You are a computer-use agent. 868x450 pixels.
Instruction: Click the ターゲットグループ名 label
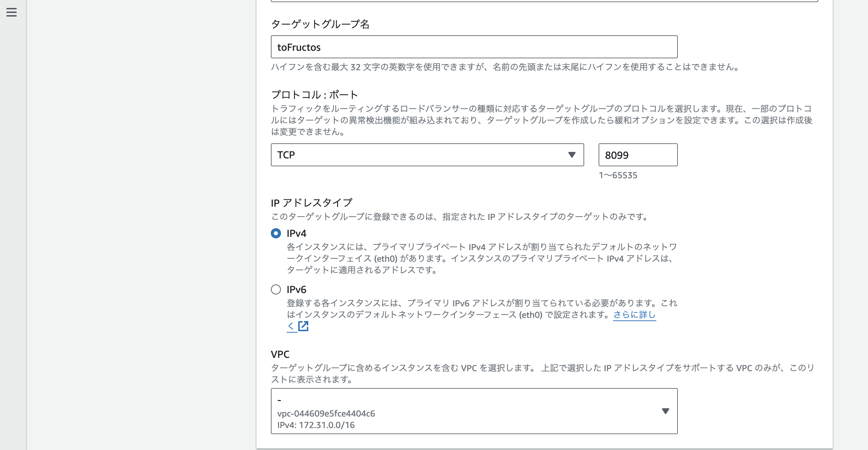pos(320,24)
